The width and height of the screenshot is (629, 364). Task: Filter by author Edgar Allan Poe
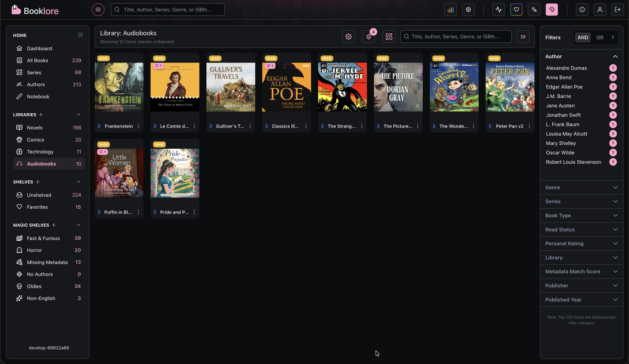tap(581, 87)
